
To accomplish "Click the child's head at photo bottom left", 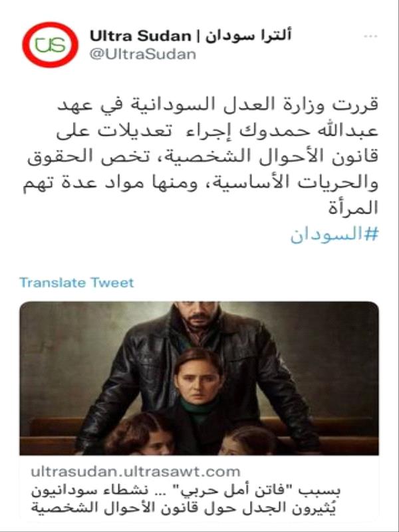I will [139, 434].
